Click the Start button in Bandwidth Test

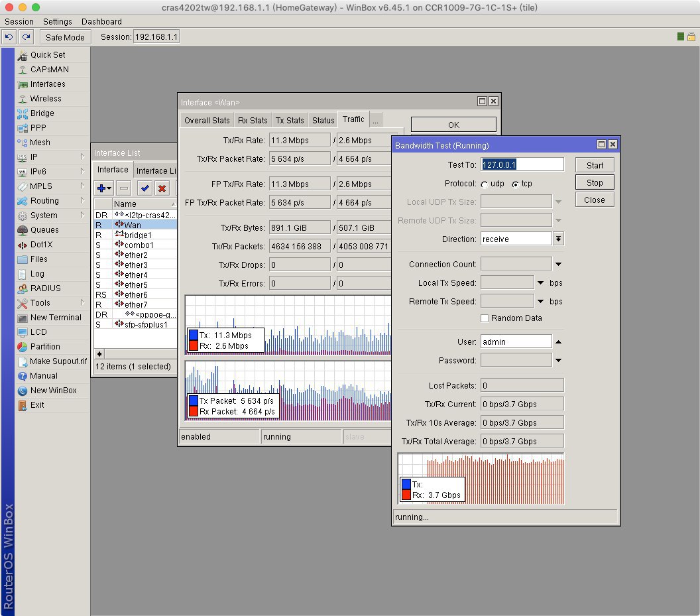pyautogui.click(x=595, y=165)
